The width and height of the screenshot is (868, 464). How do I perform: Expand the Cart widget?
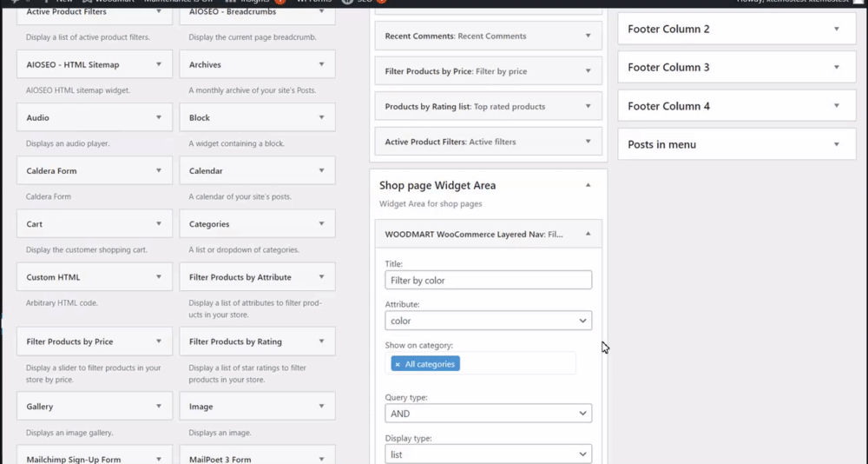[x=159, y=224]
